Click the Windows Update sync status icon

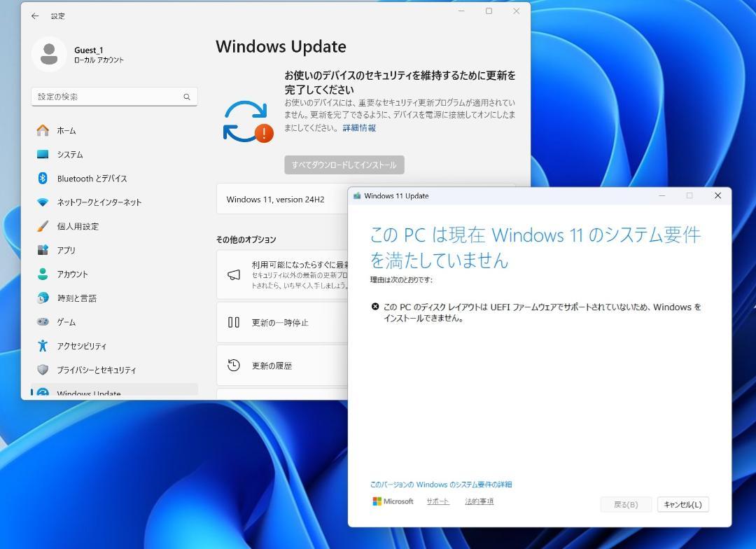(x=247, y=122)
